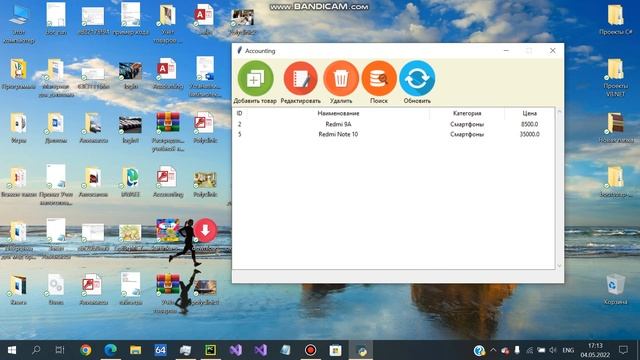The width and height of the screenshot is (640, 360).
Task: Select the Этот компьютер desktop icon
Action: click(18, 24)
